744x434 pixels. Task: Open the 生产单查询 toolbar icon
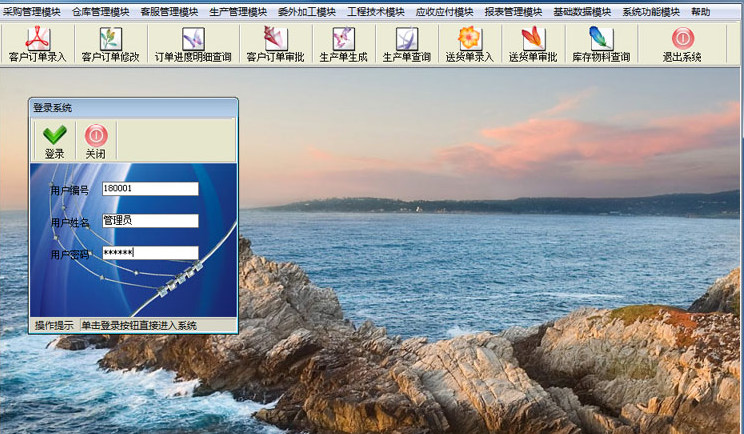tap(407, 45)
